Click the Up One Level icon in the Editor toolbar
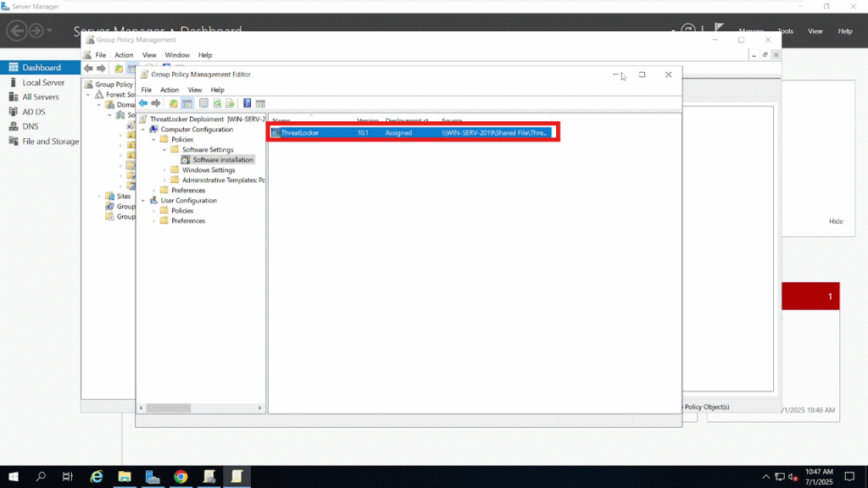The height and width of the screenshot is (488, 868). tap(173, 103)
